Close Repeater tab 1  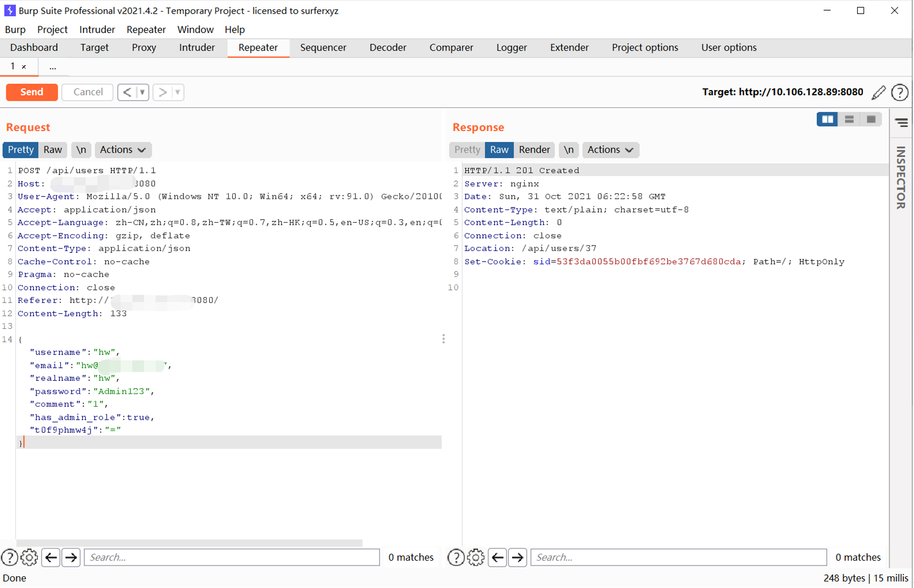click(x=24, y=67)
